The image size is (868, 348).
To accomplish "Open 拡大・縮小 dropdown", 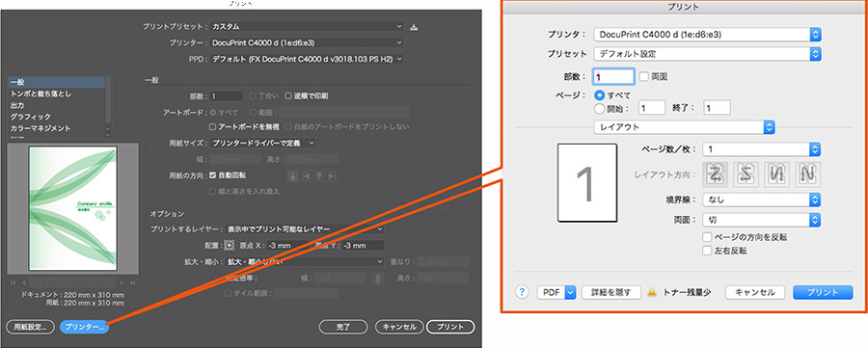I will (x=305, y=261).
